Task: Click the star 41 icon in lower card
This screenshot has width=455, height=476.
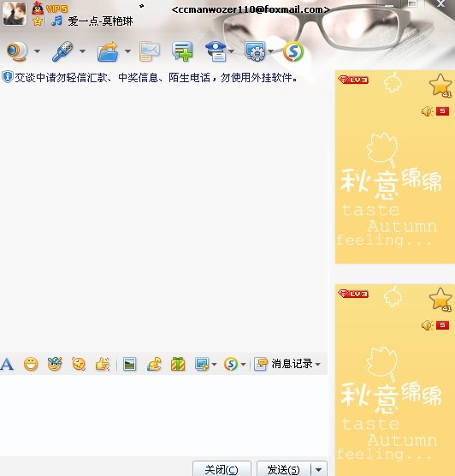Action: click(x=440, y=300)
